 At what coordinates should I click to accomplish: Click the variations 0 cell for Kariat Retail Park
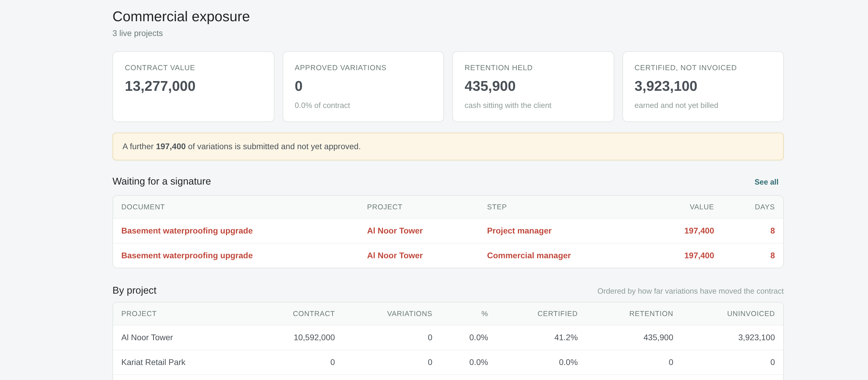click(x=430, y=362)
